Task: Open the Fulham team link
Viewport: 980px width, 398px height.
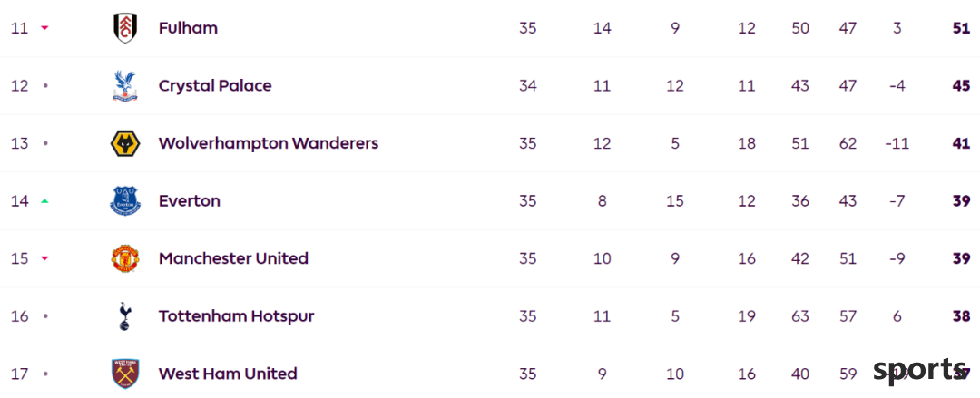Action: (188, 28)
